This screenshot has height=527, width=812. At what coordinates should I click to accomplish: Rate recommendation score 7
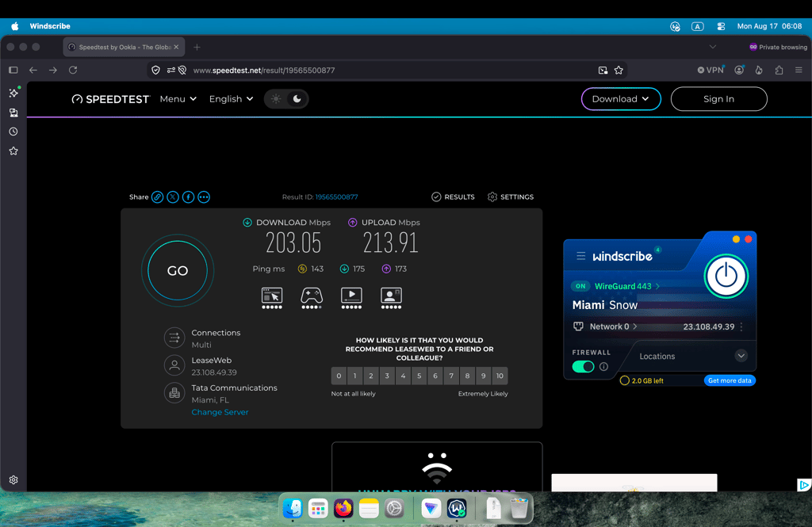pos(451,376)
